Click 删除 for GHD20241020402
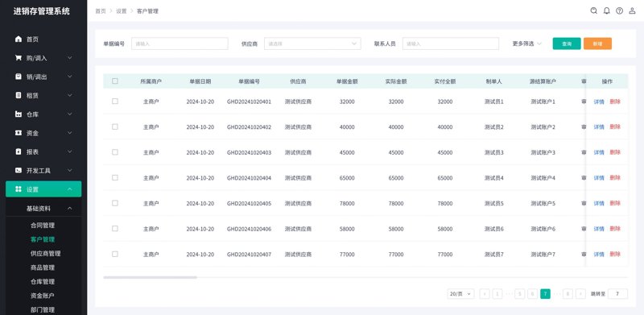The width and height of the screenshot is (644, 315). (615, 127)
